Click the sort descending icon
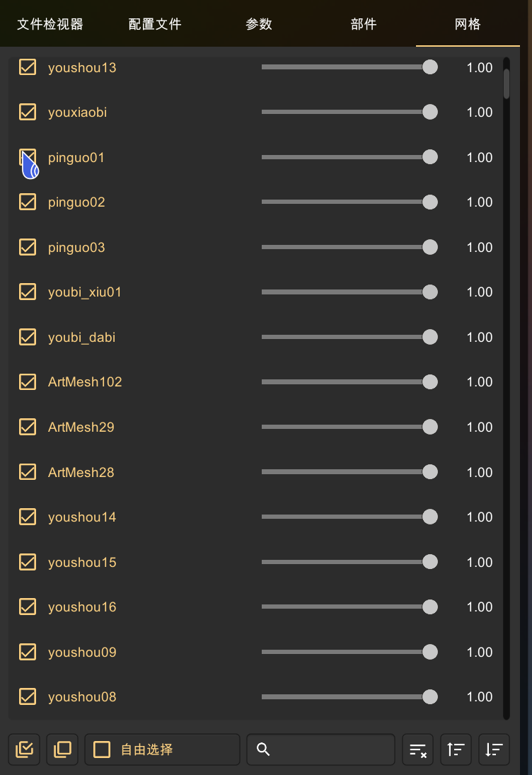 (494, 750)
